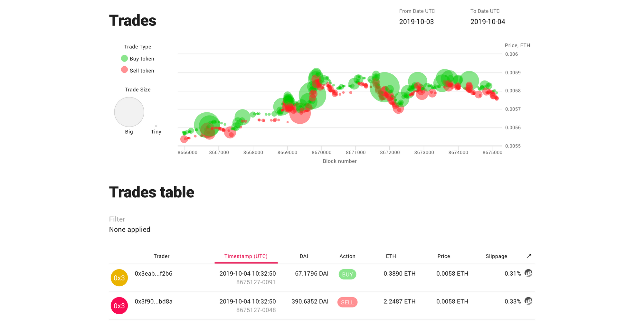Click chart icon beside 0.31% slippage
Viewport: 644px width, 322px height.
tap(528, 273)
